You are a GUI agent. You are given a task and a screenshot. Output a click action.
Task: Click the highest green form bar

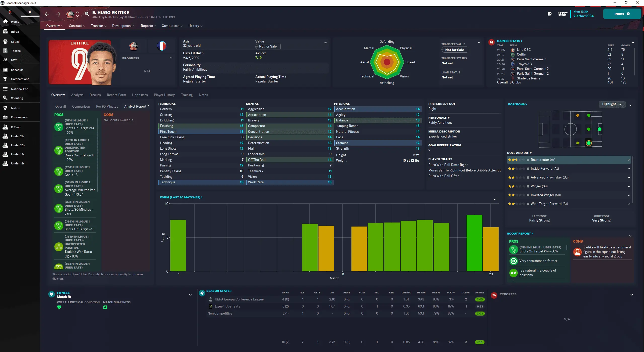[474, 243]
